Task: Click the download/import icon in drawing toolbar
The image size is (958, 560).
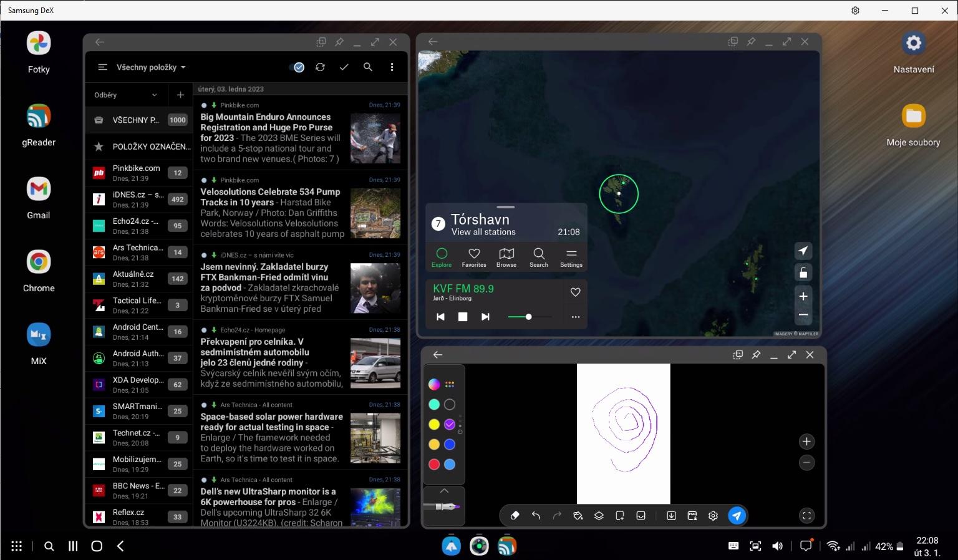Action: click(x=671, y=516)
